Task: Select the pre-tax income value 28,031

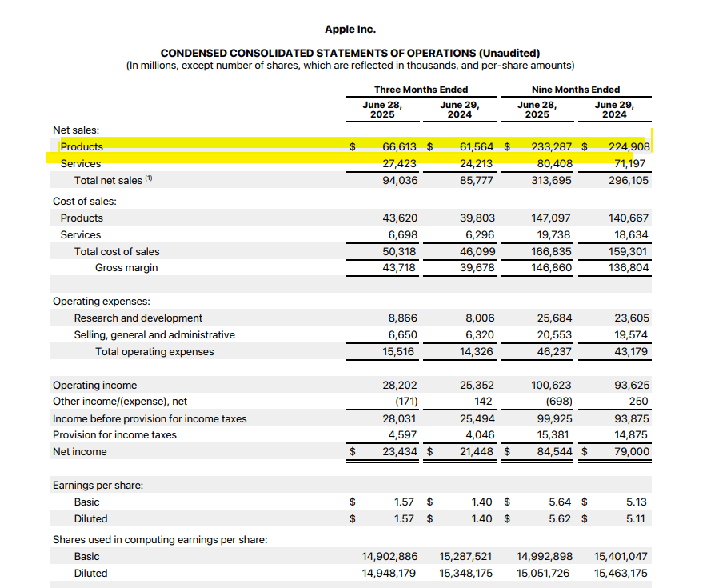Action: [x=399, y=419]
